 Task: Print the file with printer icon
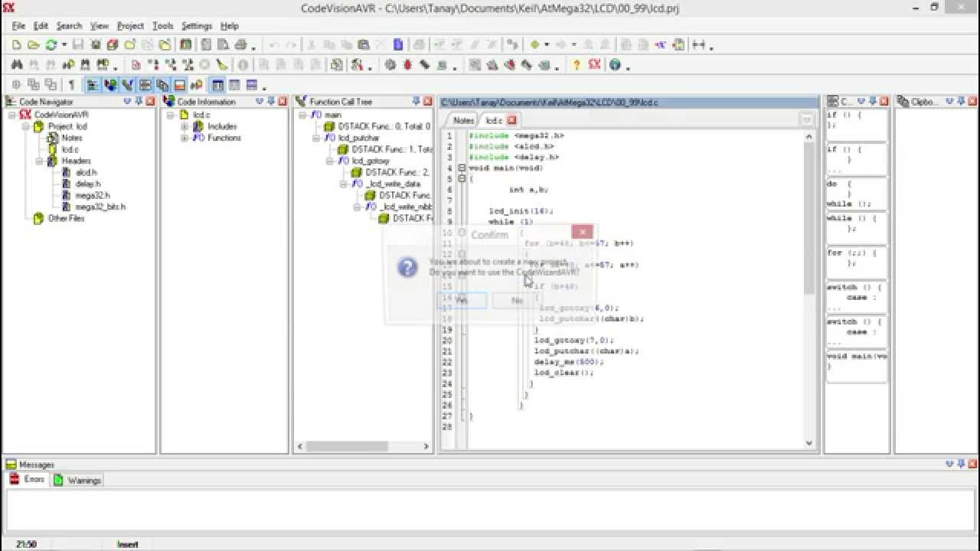pos(240,44)
